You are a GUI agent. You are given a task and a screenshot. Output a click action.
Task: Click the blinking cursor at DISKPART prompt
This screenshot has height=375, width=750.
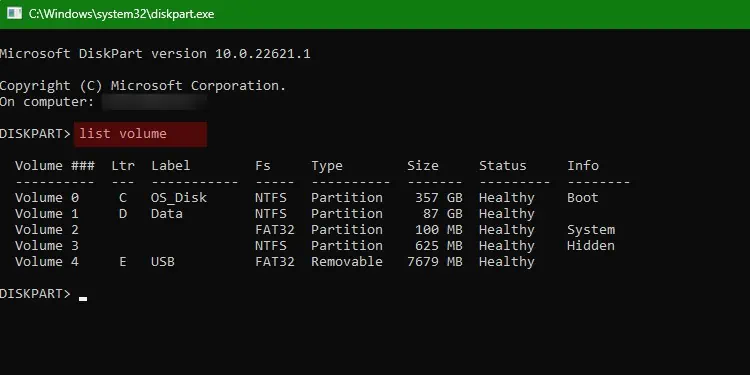[x=83, y=299]
